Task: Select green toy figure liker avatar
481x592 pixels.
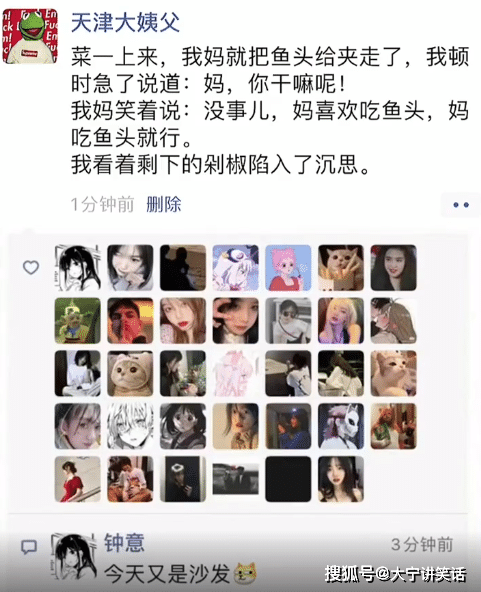Action: [x=77, y=321]
